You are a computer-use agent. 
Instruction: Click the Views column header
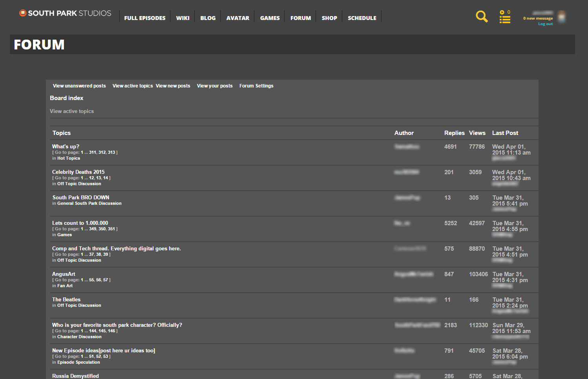477,133
